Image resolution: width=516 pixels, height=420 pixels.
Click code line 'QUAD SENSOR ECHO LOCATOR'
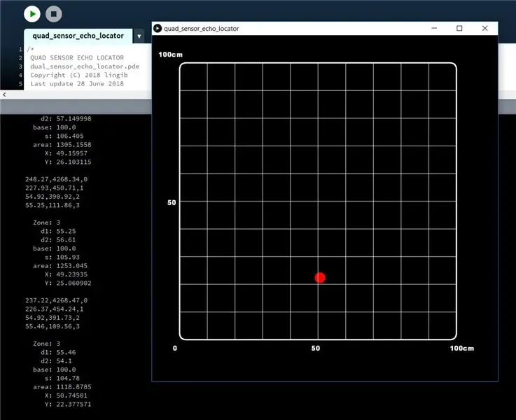pos(77,58)
